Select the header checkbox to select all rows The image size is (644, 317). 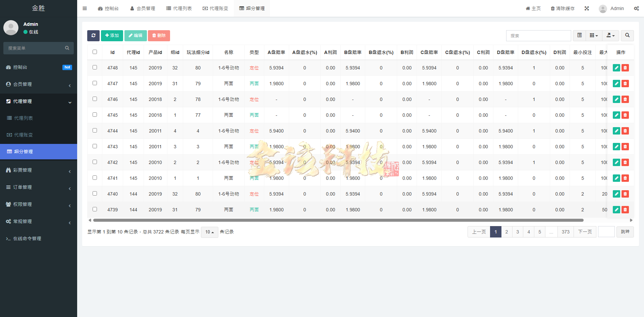tap(95, 52)
